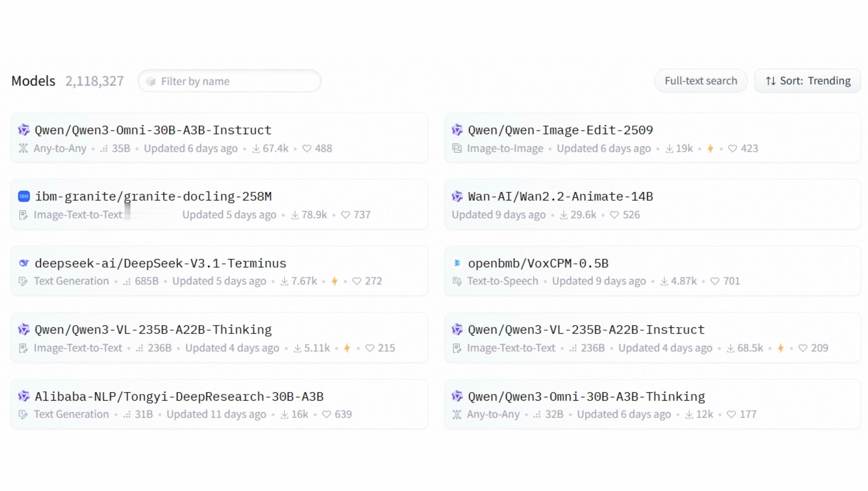Open Alibaba-NLP/Tongyi-DeepResearch-30B-A3B model

179,396
